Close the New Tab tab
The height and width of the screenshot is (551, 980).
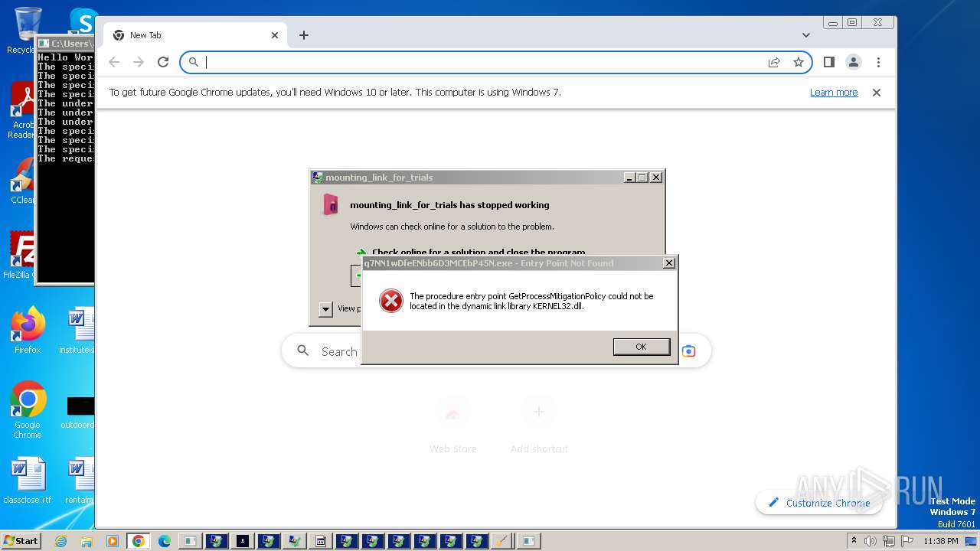point(275,35)
